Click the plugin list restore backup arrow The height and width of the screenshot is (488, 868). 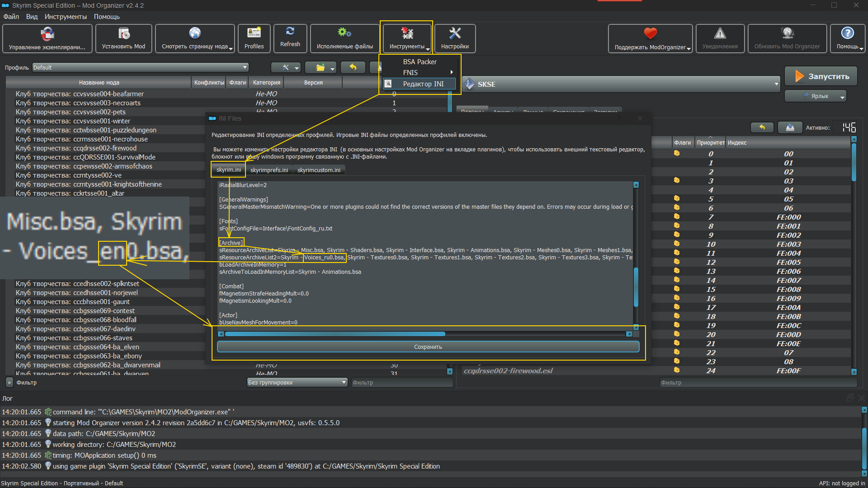(762, 127)
